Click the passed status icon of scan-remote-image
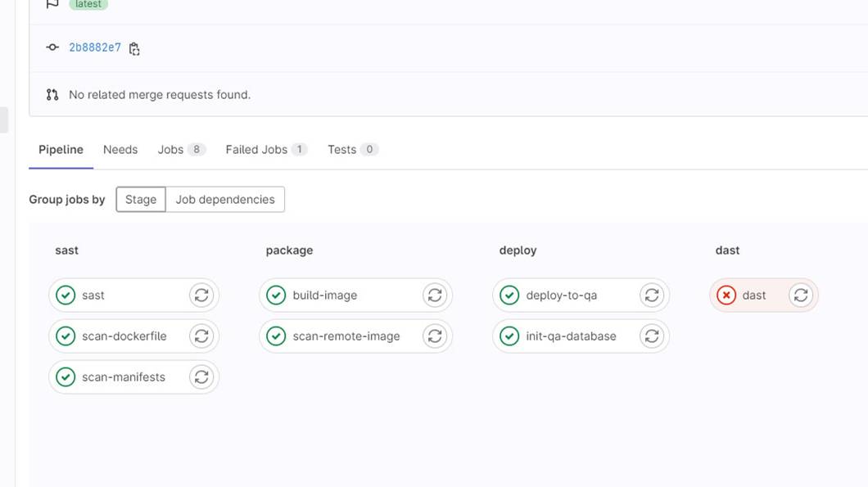 point(276,336)
